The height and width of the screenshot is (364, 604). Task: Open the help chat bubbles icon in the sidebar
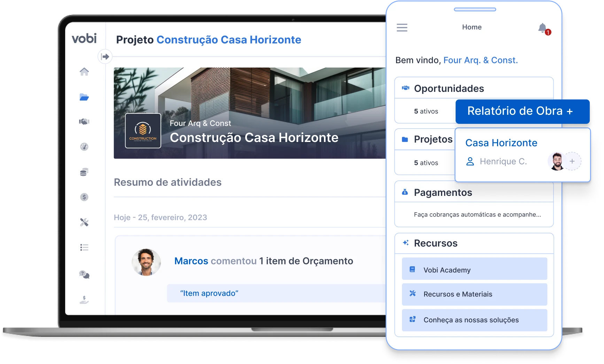(x=84, y=275)
